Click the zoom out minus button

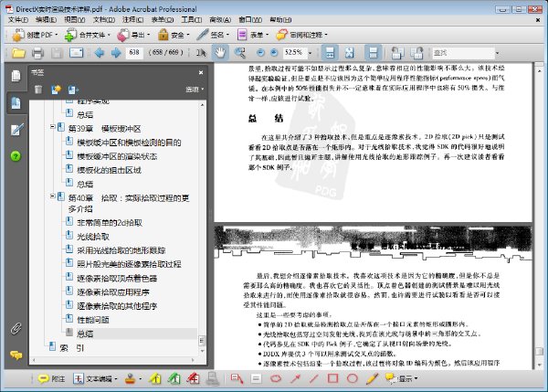[x=260, y=52]
